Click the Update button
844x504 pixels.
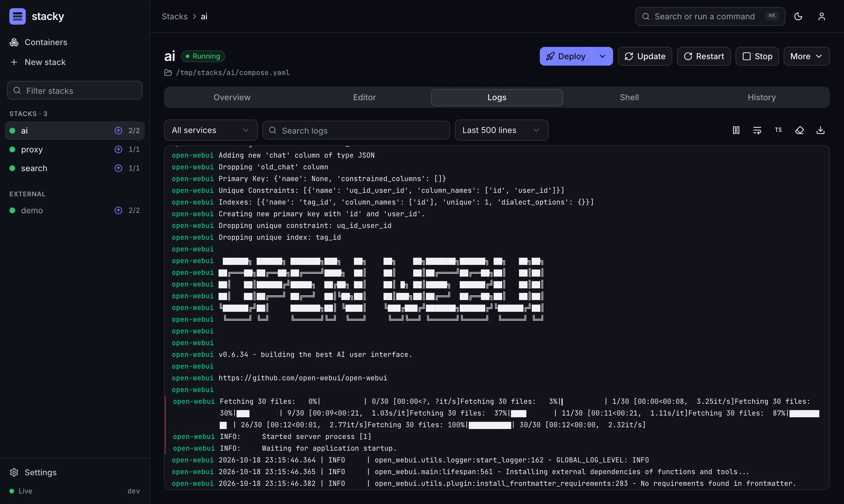[645, 56]
